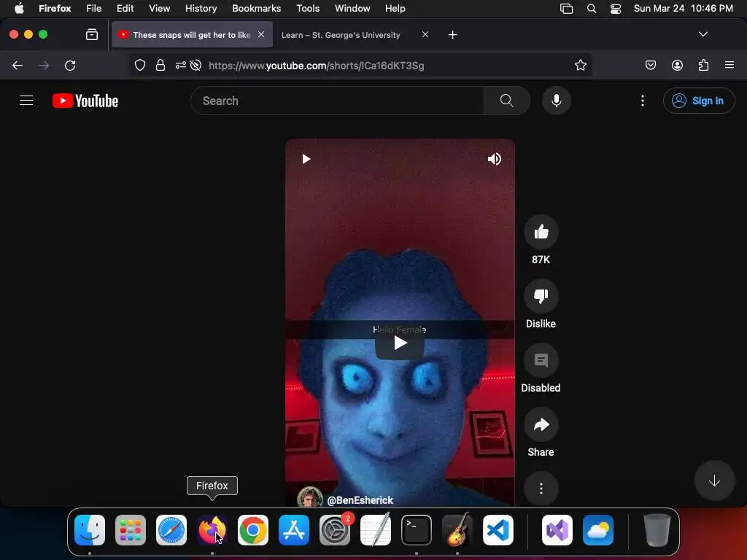Open Safari from the Dock

[171, 529]
